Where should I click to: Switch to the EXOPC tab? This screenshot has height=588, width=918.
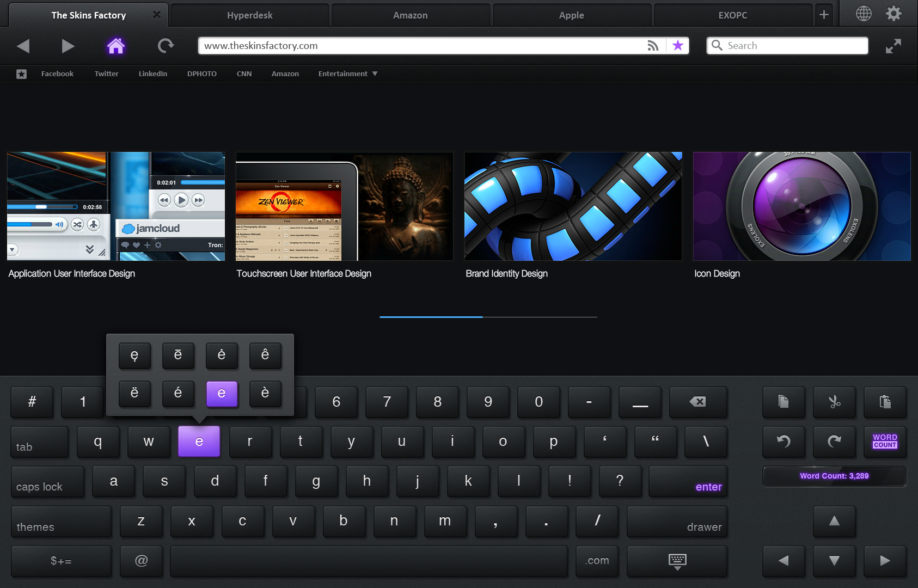tap(733, 15)
